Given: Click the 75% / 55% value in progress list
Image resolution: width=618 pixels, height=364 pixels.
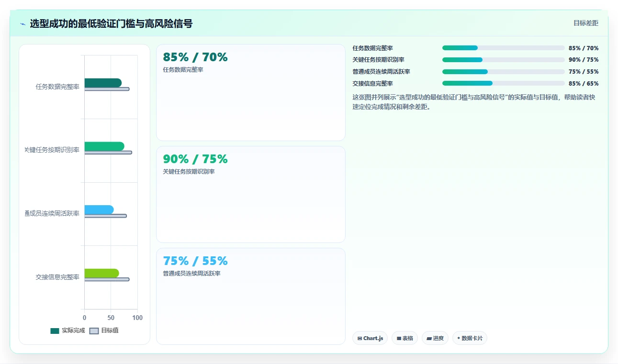Looking at the screenshot, I should (x=584, y=72).
